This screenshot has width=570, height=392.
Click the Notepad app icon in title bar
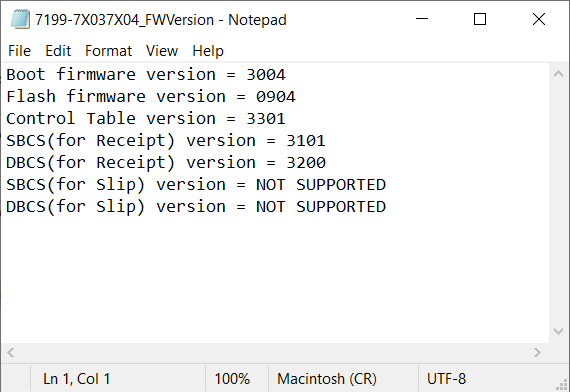pos(20,19)
